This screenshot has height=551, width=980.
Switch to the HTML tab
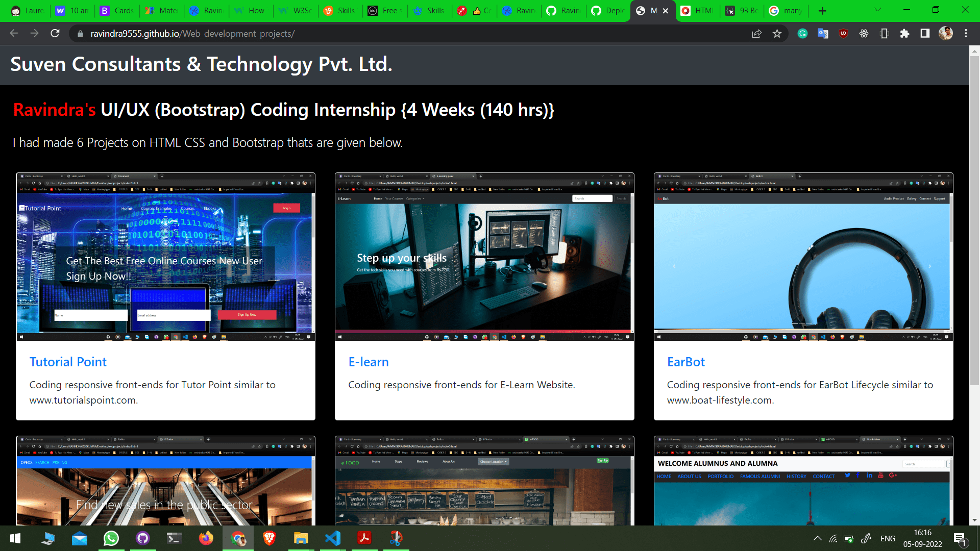pos(698,11)
